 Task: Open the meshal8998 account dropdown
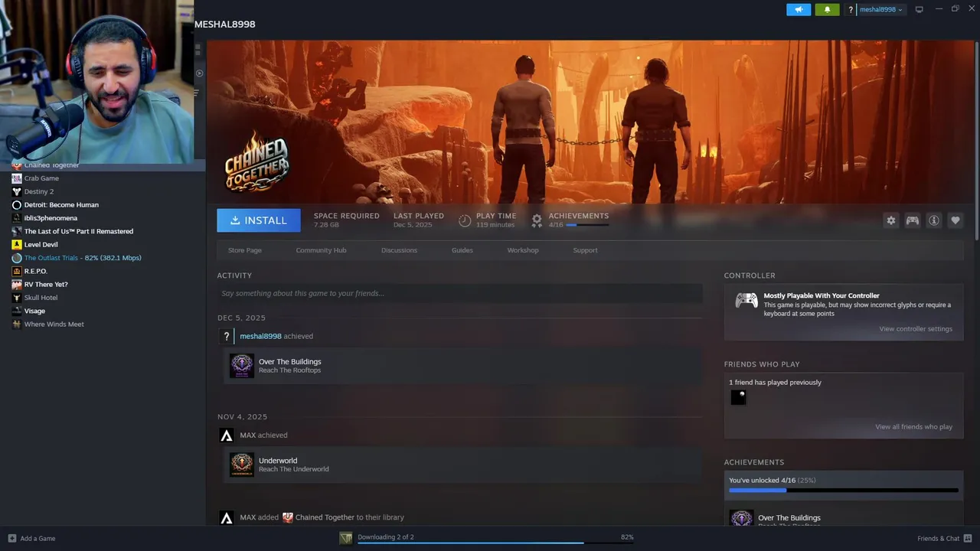click(x=880, y=9)
